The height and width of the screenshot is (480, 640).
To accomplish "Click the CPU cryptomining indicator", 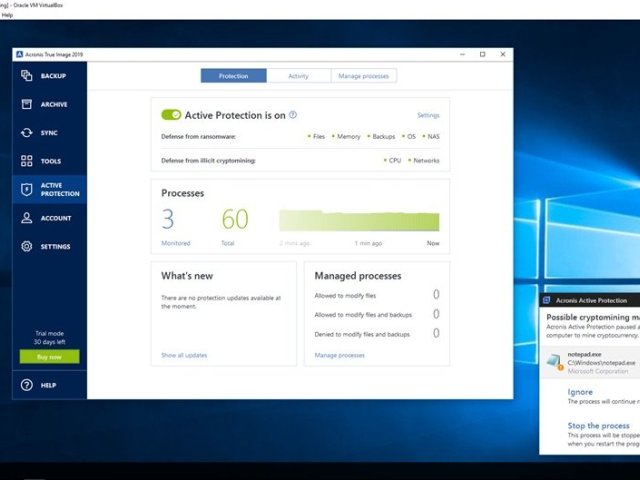I will (x=393, y=160).
